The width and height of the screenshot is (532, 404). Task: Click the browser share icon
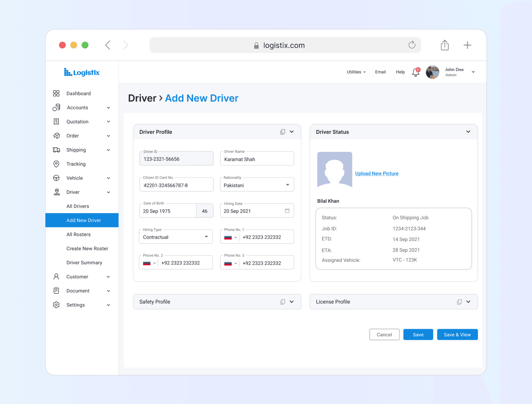pyautogui.click(x=445, y=45)
